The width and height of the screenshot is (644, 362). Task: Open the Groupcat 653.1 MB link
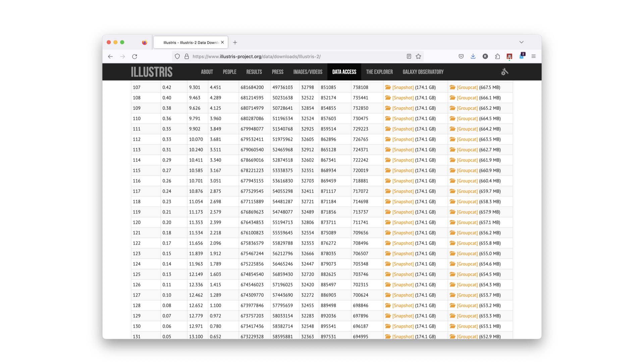coord(467,326)
